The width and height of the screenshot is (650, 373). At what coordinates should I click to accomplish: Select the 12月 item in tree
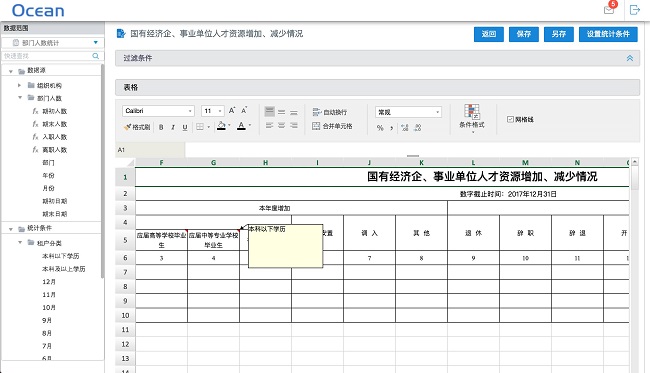coord(49,282)
